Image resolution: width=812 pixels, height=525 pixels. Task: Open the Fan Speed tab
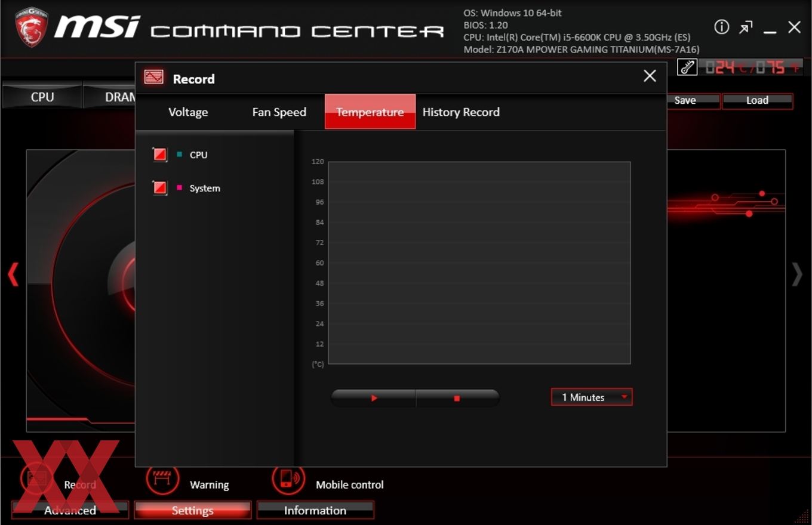click(279, 112)
